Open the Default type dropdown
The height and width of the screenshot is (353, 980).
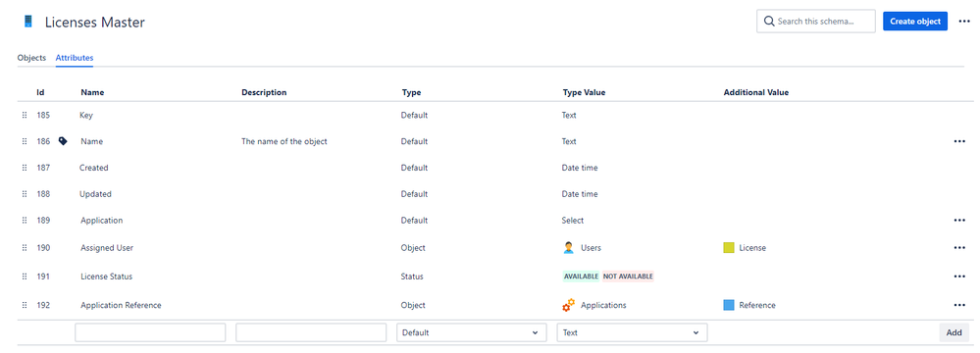(471, 332)
